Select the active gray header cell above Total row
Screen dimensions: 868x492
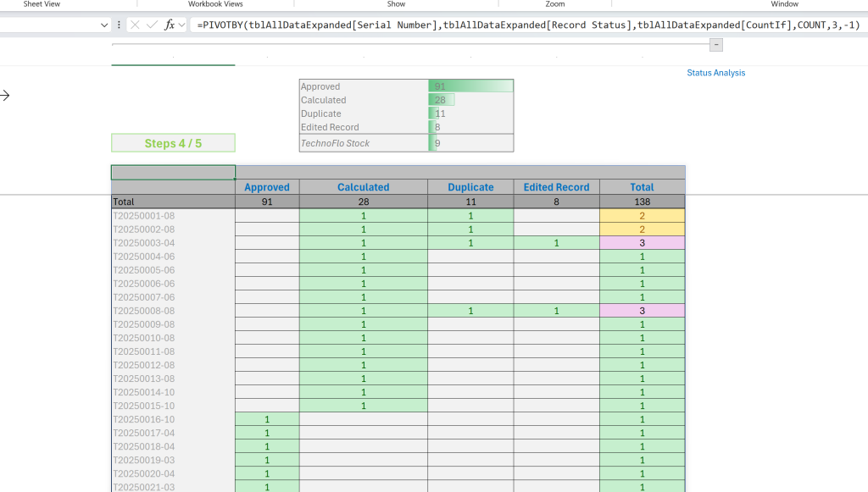click(173, 173)
